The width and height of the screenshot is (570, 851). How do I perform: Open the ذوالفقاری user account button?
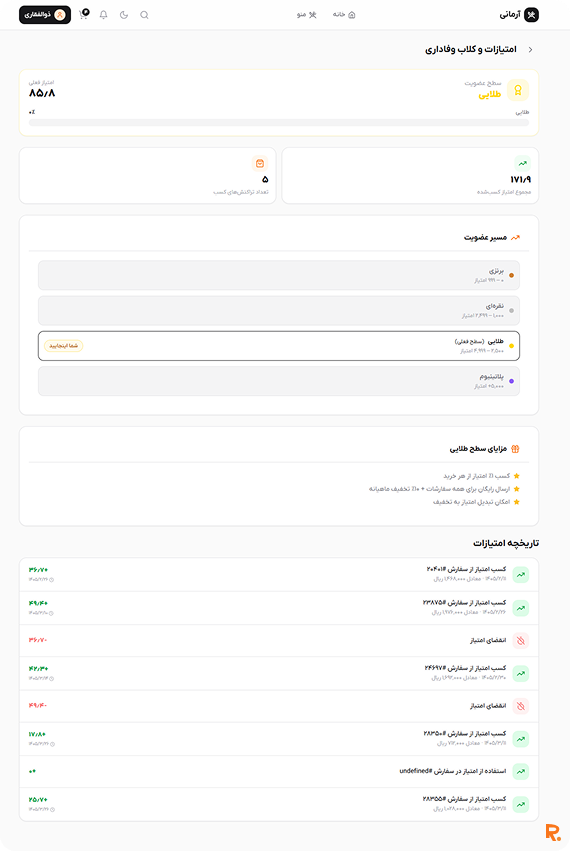click(x=45, y=15)
